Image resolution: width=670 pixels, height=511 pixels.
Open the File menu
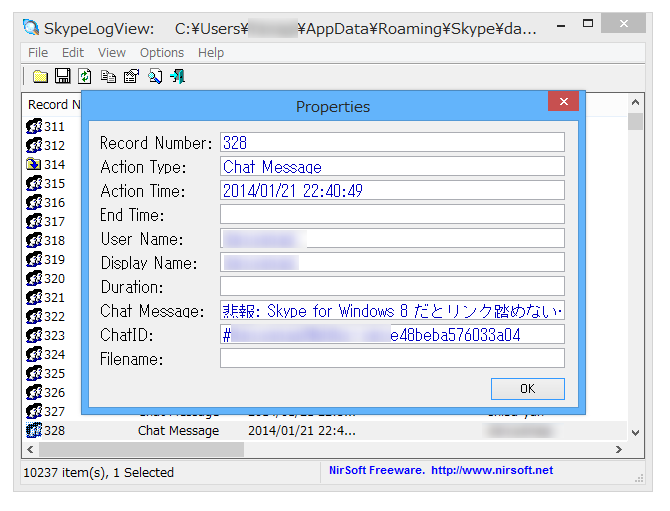tap(38, 53)
